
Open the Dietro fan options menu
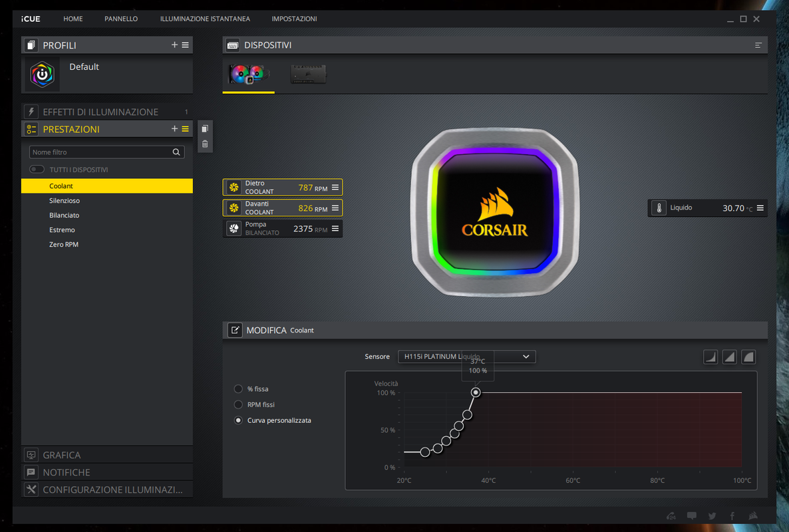coord(335,187)
